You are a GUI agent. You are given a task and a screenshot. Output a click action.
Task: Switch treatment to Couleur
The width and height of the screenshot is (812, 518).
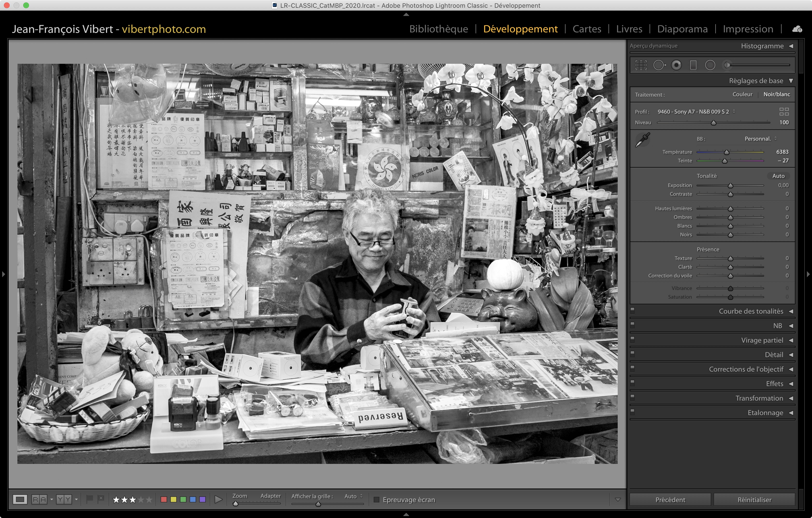tap(742, 94)
